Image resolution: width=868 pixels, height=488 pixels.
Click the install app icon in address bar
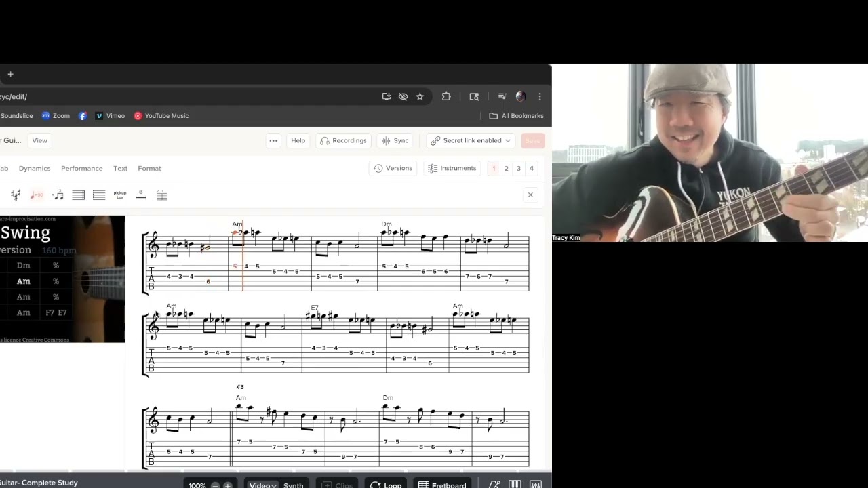[x=387, y=97]
